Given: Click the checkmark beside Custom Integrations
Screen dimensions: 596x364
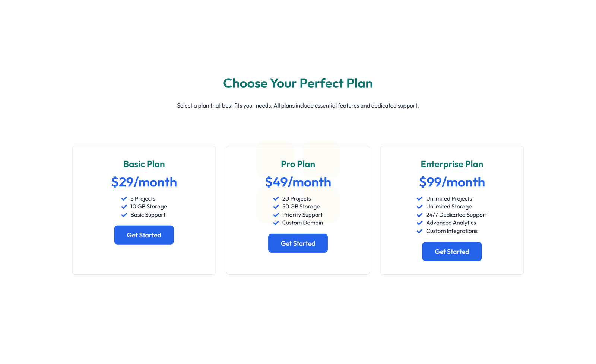Looking at the screenshot, I should (x=419, y=231).
